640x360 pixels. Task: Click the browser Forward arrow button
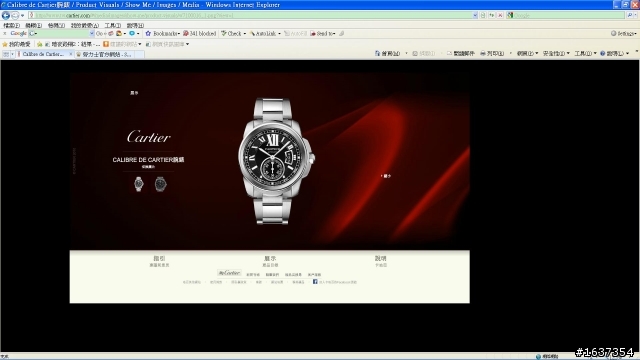point(15,16)
